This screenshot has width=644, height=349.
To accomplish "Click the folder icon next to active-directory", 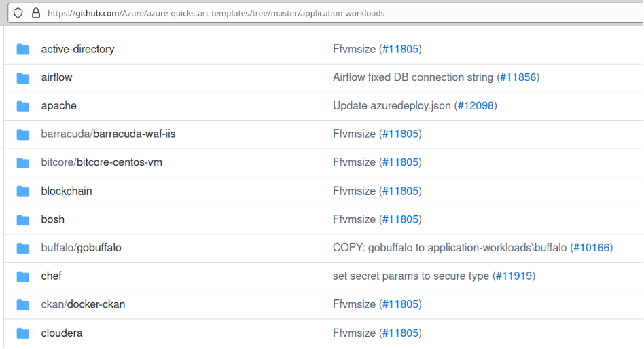I will click(23, 49).
